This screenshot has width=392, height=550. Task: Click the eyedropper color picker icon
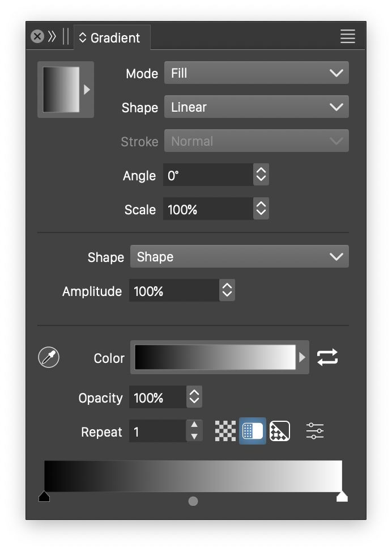pos(49,358)
